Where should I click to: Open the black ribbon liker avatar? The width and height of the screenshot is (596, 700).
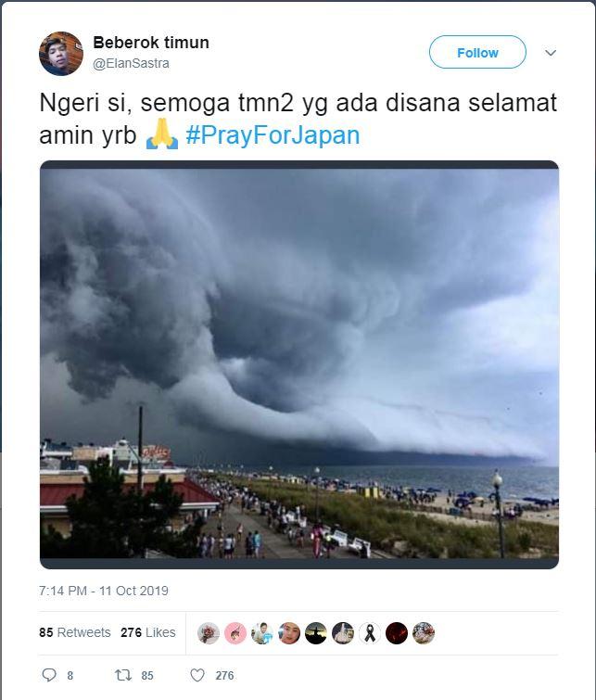370,633
